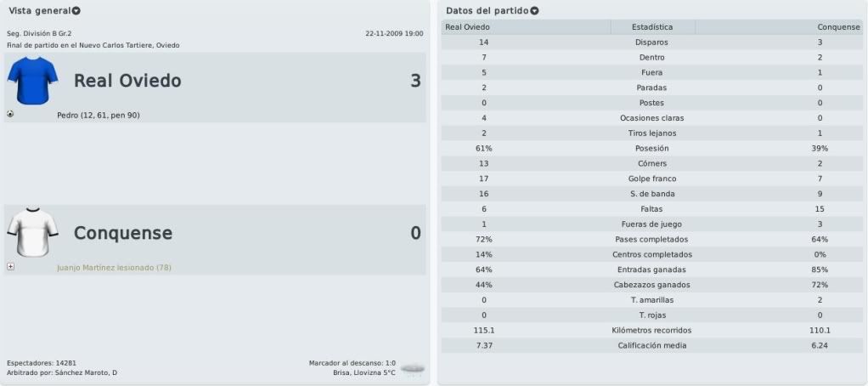Click the goal ball icon beside Pedro
This screenshot has width=868, height=386.
pyautogui.click(x=10, y=114)
